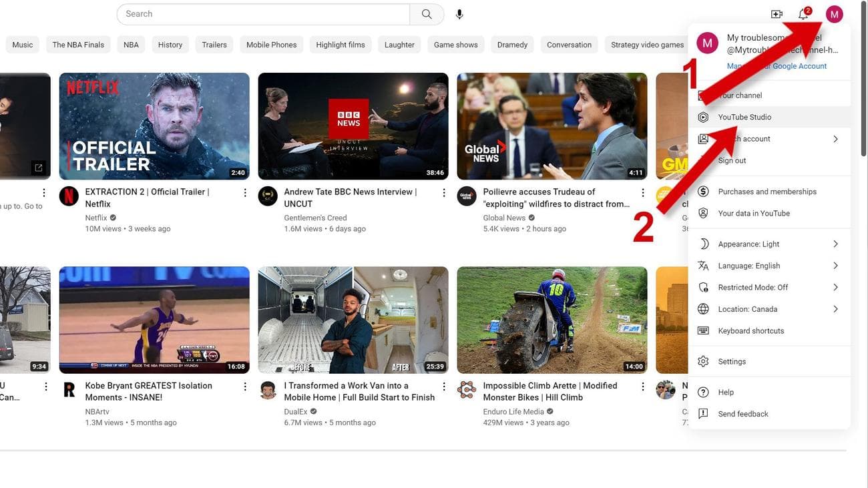Click the Settings gear icon
This screenshot has width=868, height=488.
703,362
